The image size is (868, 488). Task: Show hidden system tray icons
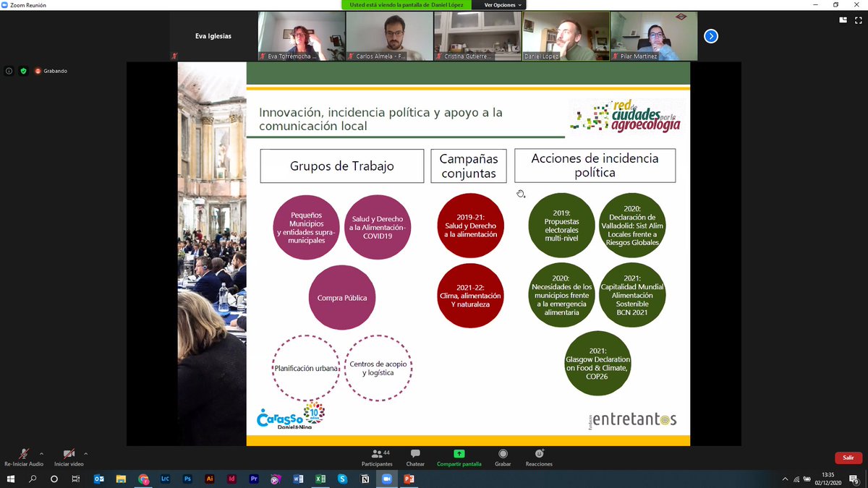(x=784, y=479)
